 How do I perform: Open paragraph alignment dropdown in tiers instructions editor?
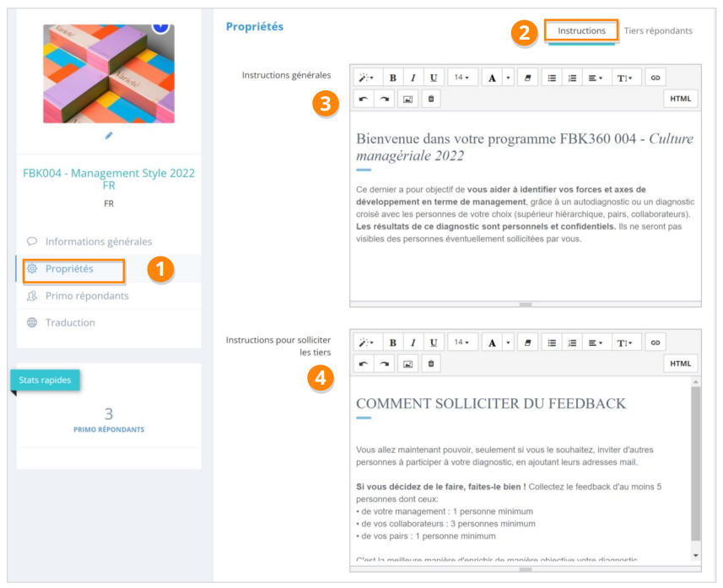pyautogui.click(x=596, y=343)
